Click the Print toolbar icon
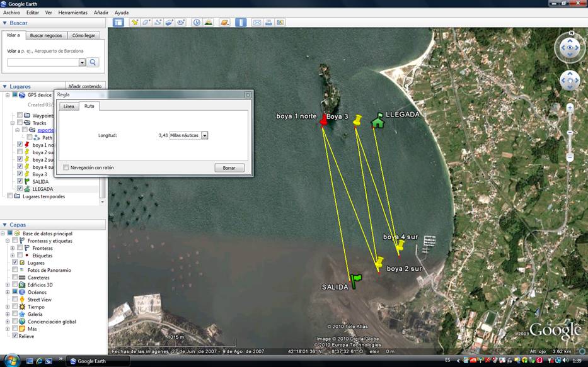This screenshot has width=588, height=367. 268,23
